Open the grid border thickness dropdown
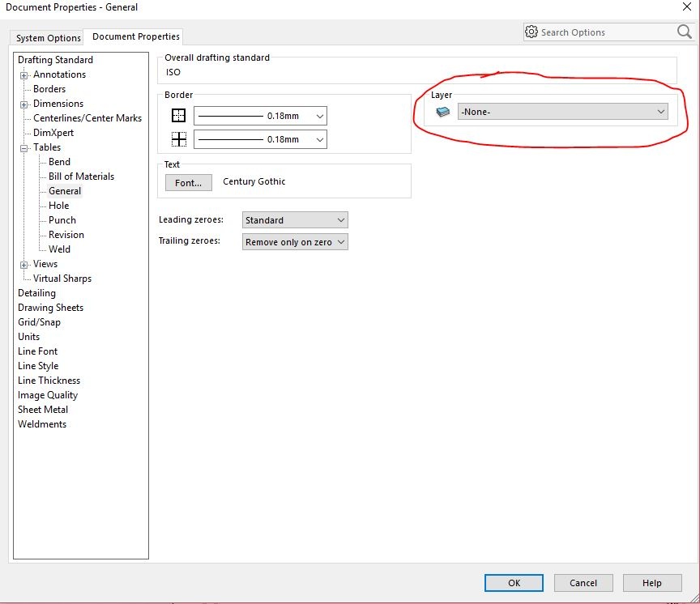This screenshot has height=604, width=700. 260,139
